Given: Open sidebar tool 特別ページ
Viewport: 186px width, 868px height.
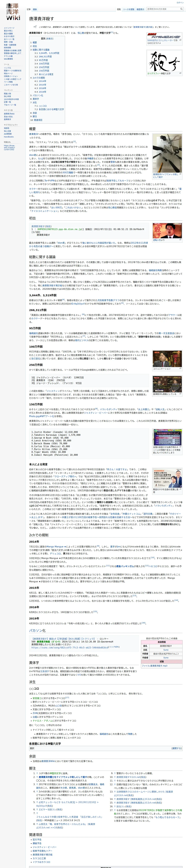Looking at the screenshot, I should pos(8,73).
